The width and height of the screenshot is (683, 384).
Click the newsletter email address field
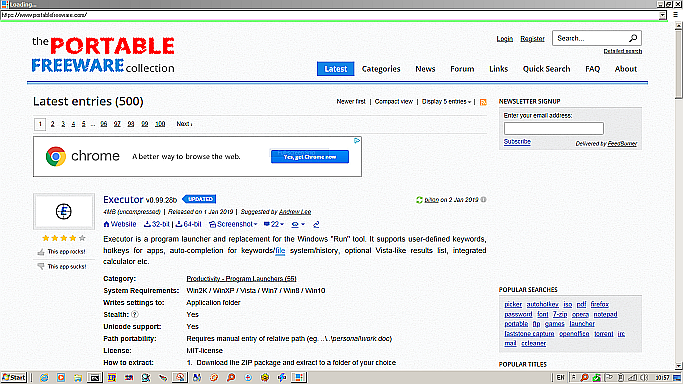(x=554, y=128)
